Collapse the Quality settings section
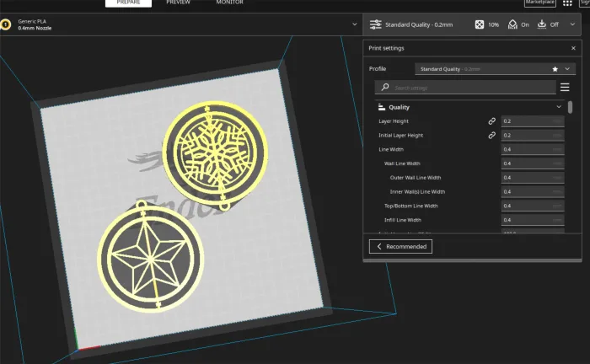 [559, 107]
